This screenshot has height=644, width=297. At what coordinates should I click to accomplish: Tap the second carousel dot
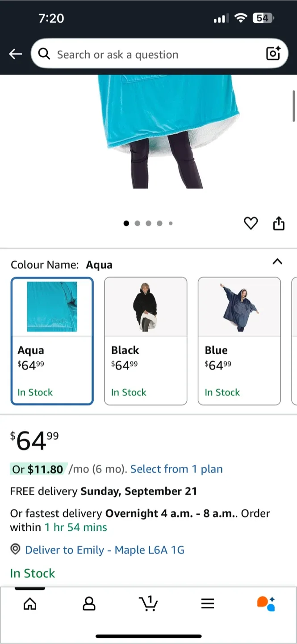coord(137,223)
